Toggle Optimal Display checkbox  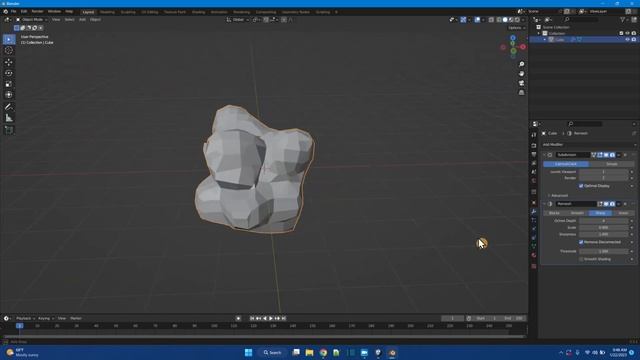coord(581,186)
